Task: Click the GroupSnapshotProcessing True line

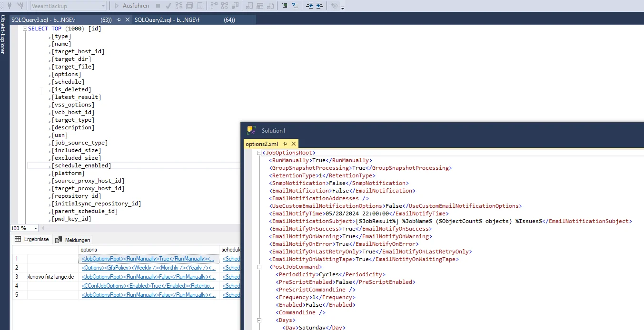Action: tap(360, 168)
